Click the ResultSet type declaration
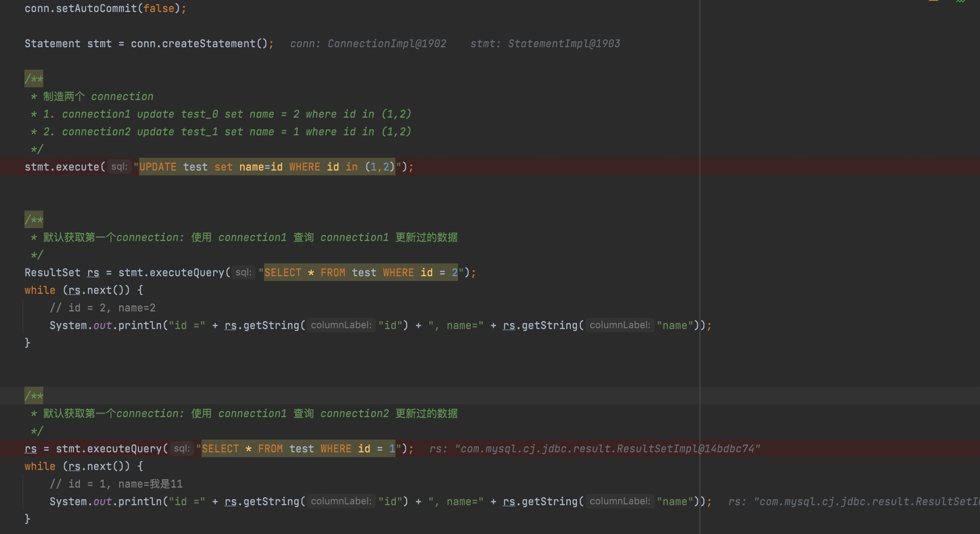 coord(52,273)
